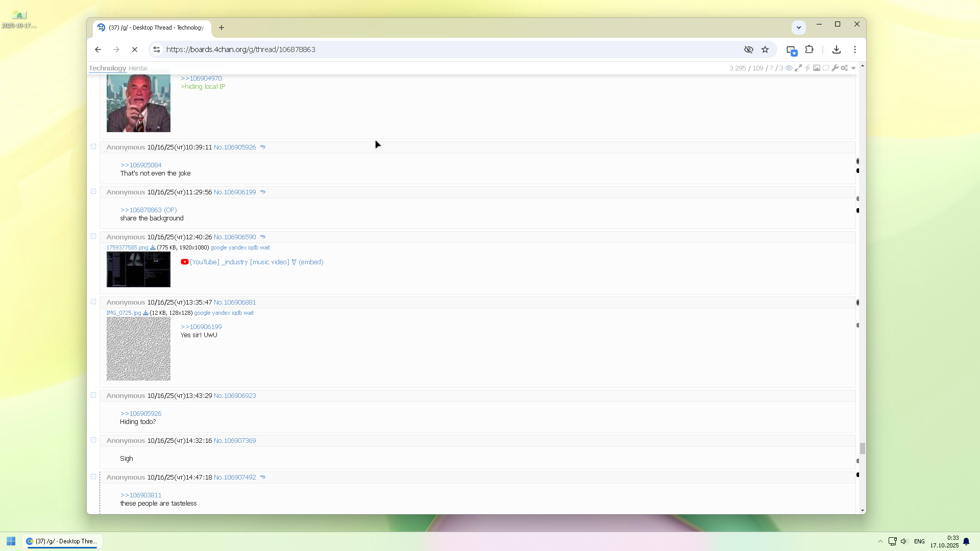Open the gears icon in the header bar

click(x=844, y=68)
